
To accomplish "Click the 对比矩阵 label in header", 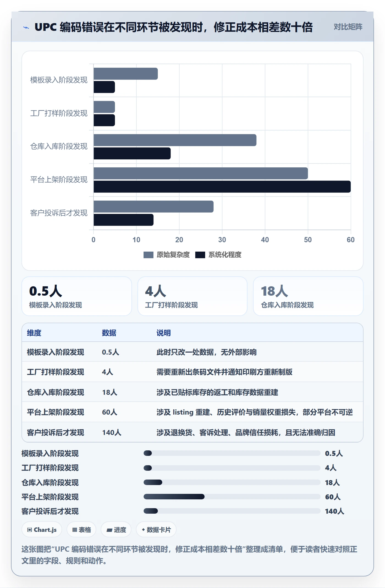I will click(348, 27).
